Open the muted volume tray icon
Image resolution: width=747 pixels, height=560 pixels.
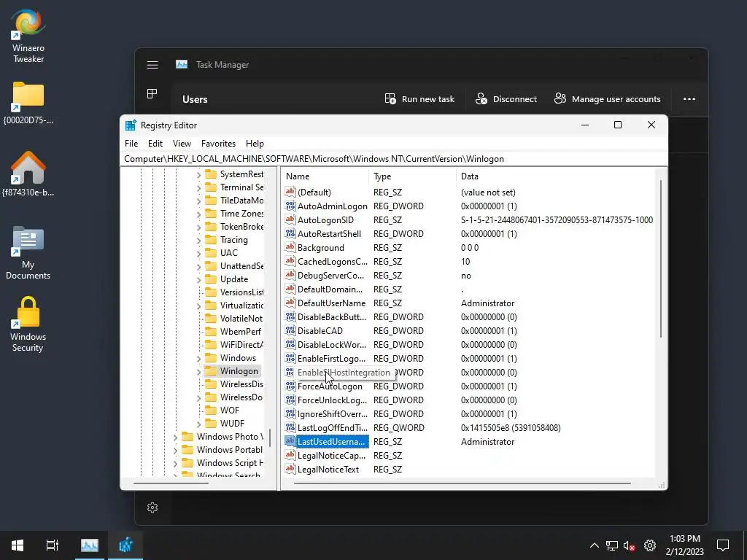629,545
